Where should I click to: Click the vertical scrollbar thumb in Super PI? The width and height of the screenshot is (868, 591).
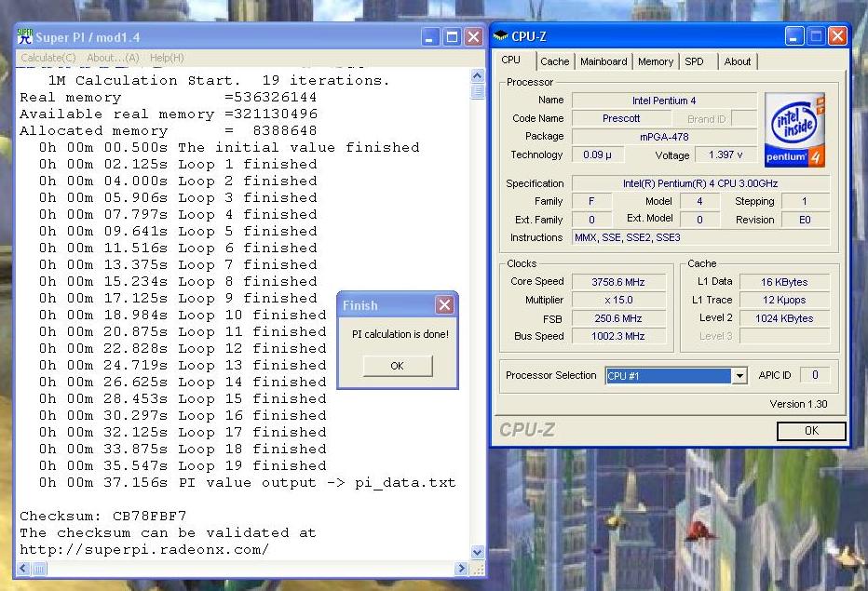[x=477, y=91]
